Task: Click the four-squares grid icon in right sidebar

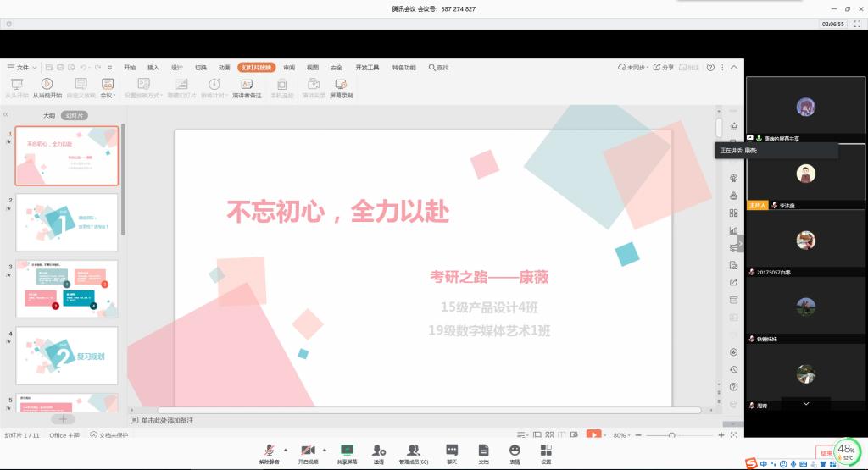Action: coord(733,213)
